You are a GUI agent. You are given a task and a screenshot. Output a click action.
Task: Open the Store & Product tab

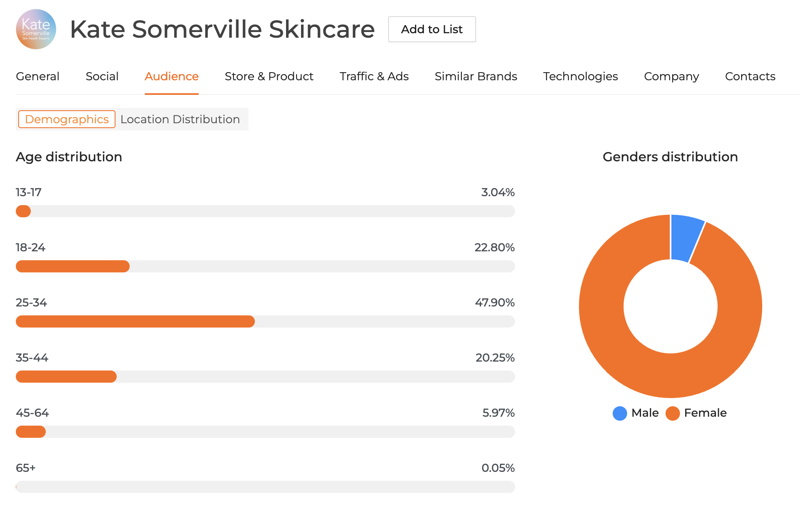pyautogui.click(x=269, y=76)
